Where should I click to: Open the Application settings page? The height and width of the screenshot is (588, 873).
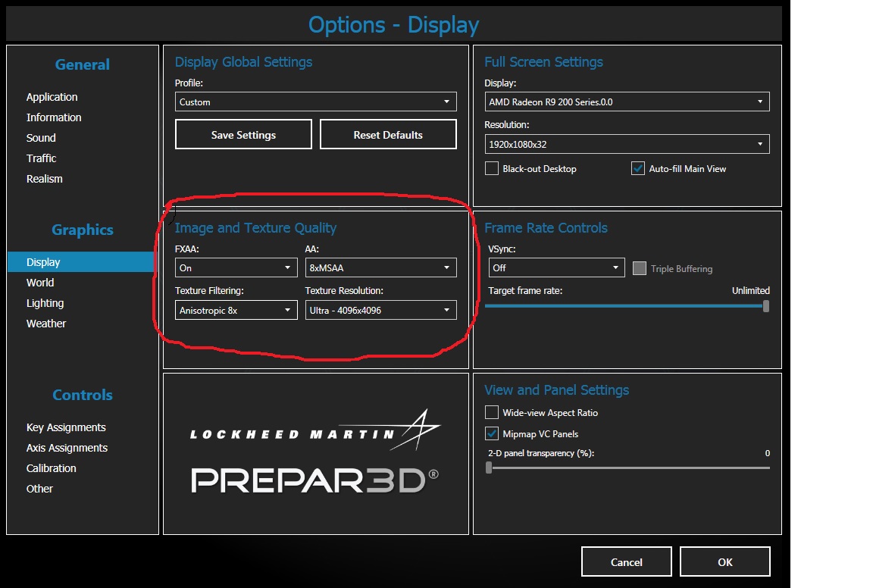coord(52,97)
